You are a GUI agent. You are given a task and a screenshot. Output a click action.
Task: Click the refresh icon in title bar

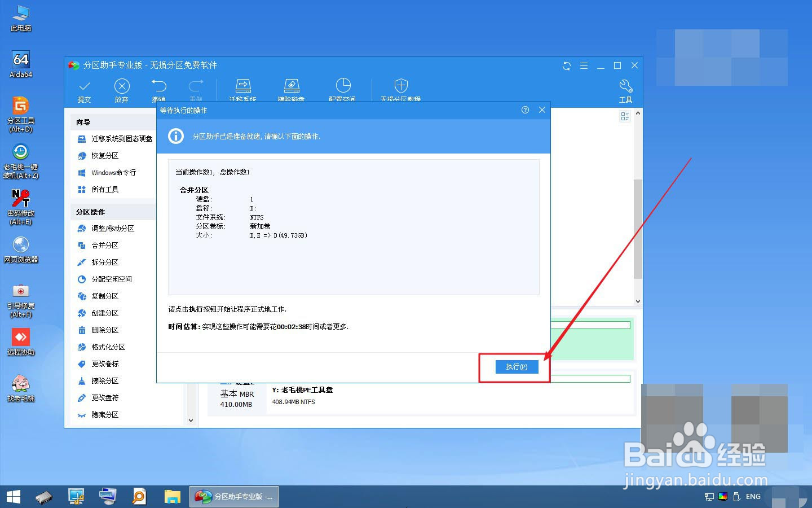coord(567,66)
